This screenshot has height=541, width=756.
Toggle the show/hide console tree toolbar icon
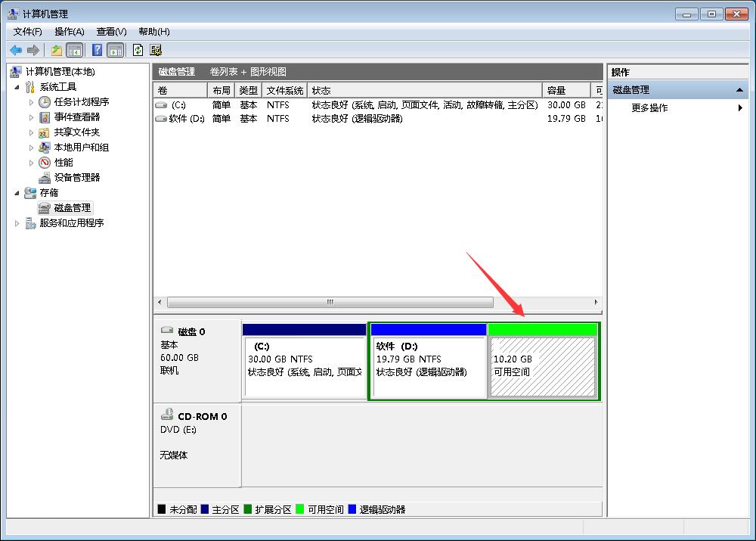75,50
